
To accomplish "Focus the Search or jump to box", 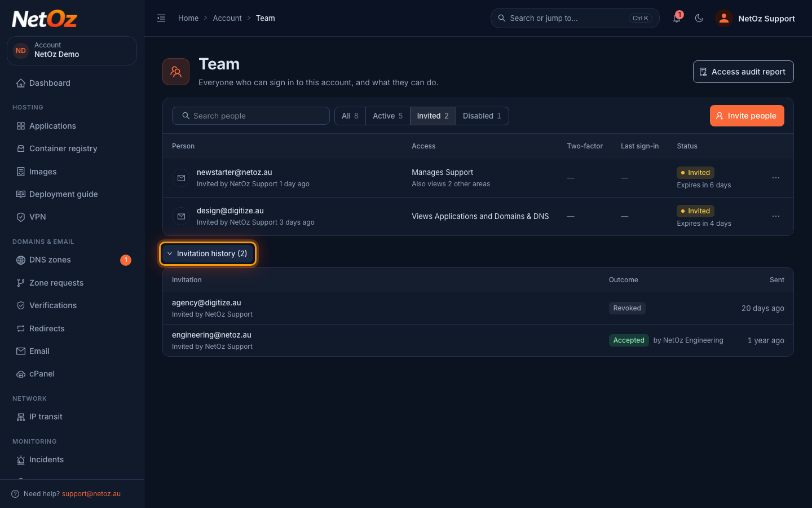I will tap(575, 18).
